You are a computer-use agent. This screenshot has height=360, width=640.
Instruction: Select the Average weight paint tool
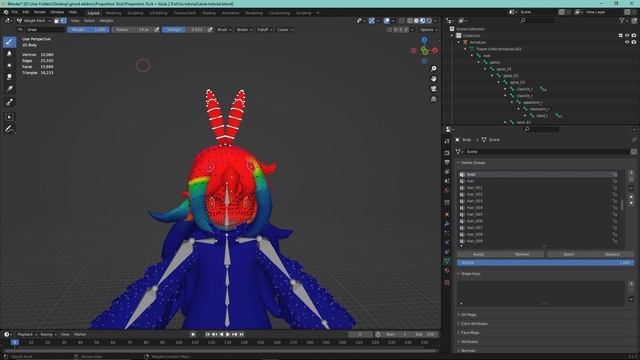click(9, 65)
